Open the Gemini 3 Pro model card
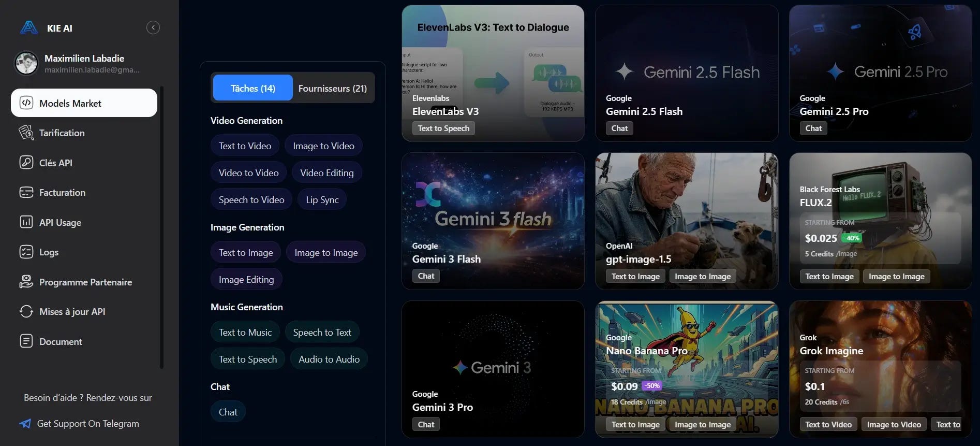The image size is (980, 446). [493, 369]
